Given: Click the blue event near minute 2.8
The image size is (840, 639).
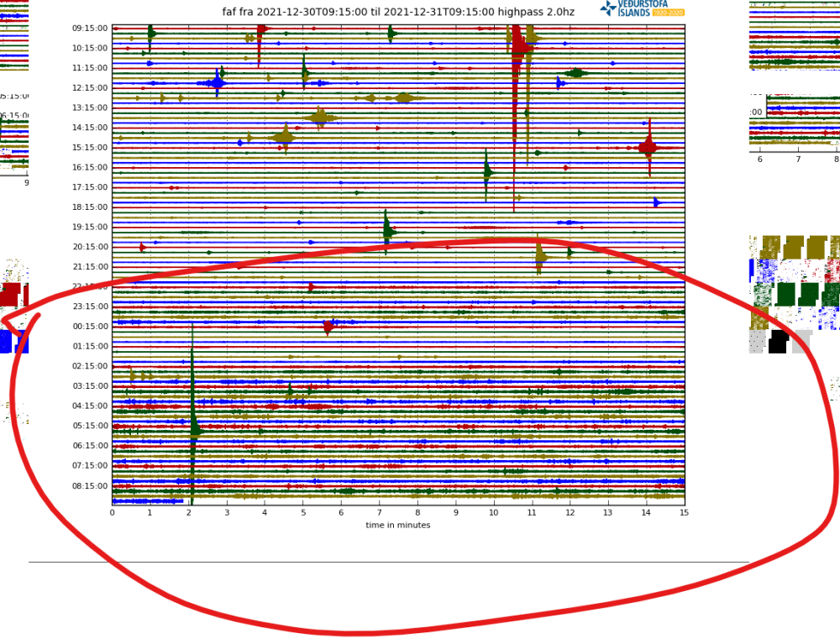Looking at the screenshot, I should pos(217,82).
